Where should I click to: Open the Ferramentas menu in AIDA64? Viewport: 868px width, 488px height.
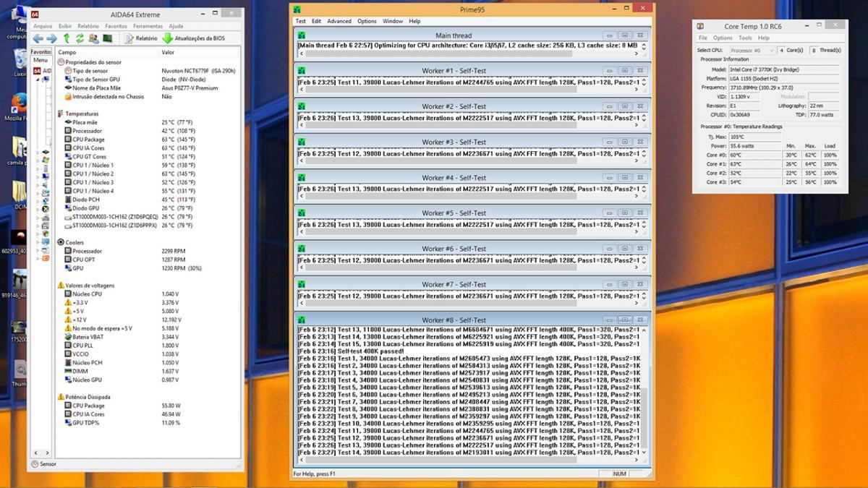pos(148,26)
